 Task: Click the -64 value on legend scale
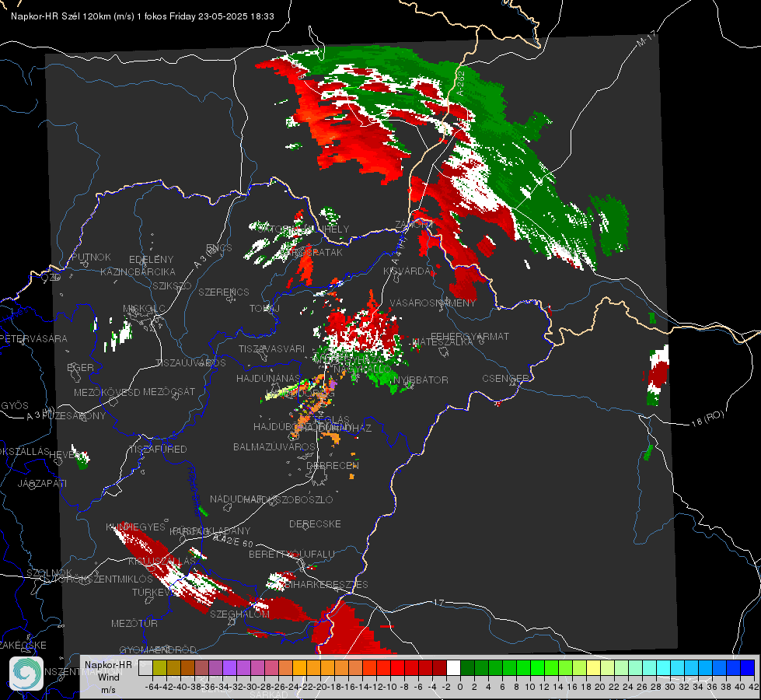coord(152,687)
